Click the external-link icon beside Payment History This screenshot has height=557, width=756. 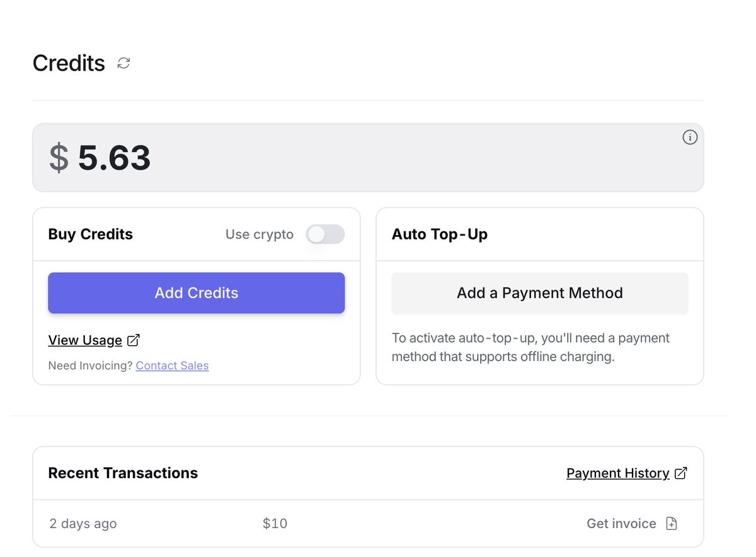681,473
